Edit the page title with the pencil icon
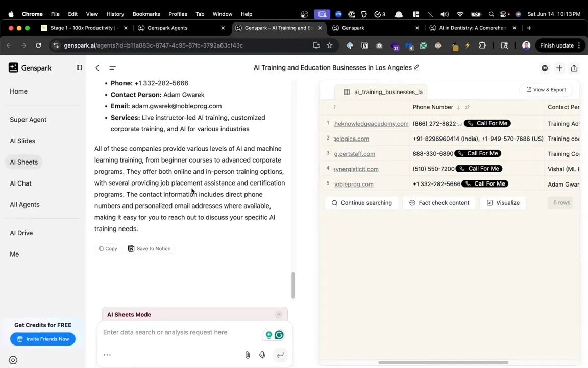588x368 pixels. pyautogui.click(x=417, y=67)
